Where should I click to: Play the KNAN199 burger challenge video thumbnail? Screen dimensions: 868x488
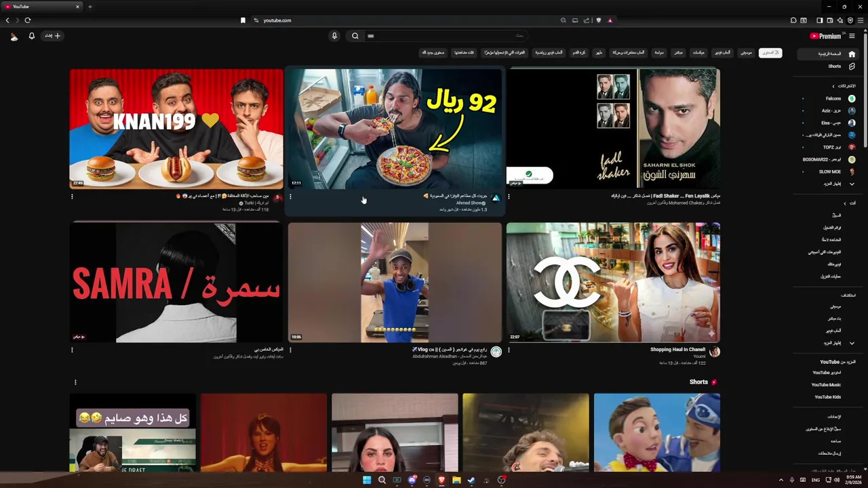[x=176, y=128]
